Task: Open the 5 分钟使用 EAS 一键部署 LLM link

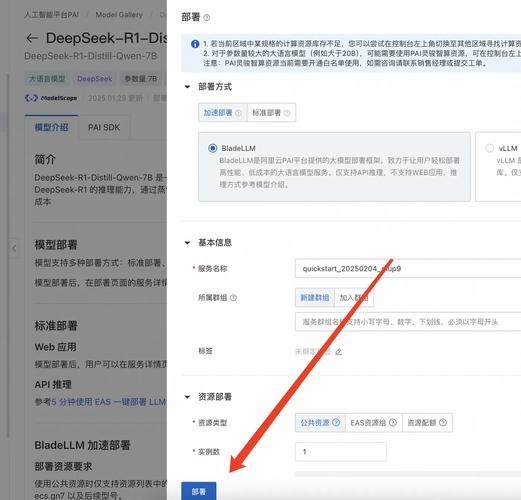Action: click(x=109, y=402)
